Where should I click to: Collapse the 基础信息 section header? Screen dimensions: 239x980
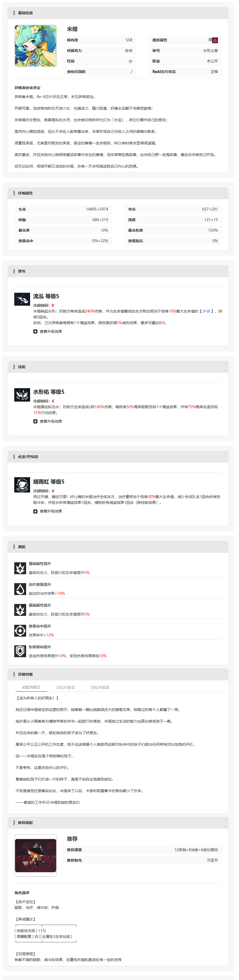pos(118,13)
